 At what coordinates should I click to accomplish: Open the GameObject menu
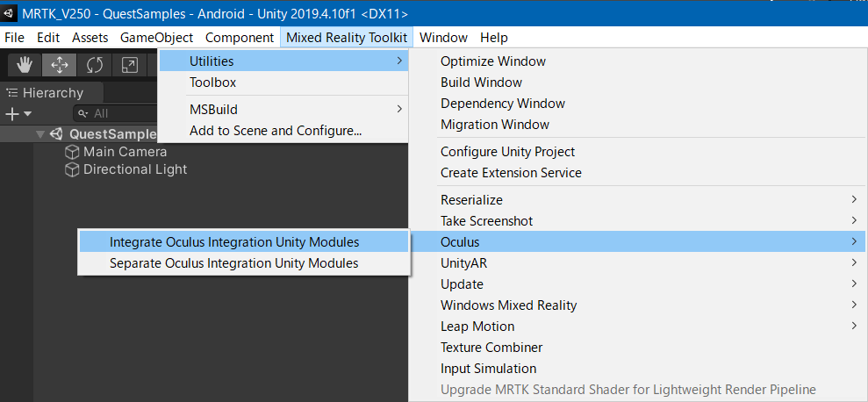pyautogui.click(x=156, y=38)
